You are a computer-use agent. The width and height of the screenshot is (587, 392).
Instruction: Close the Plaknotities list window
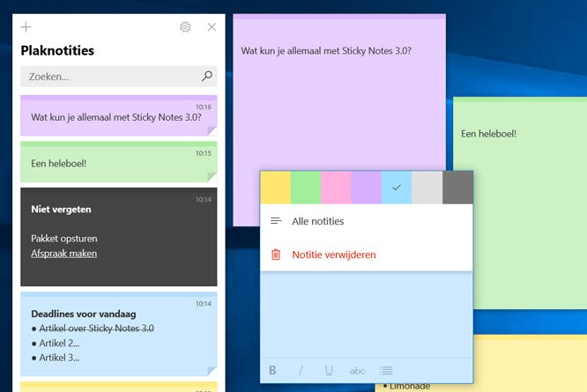[x=212, y=27]
